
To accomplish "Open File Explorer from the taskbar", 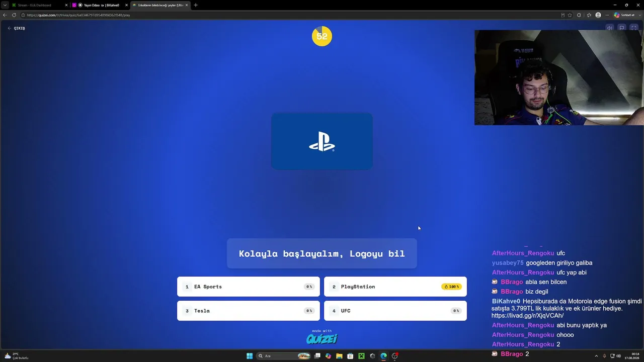I will click(339, 356).
